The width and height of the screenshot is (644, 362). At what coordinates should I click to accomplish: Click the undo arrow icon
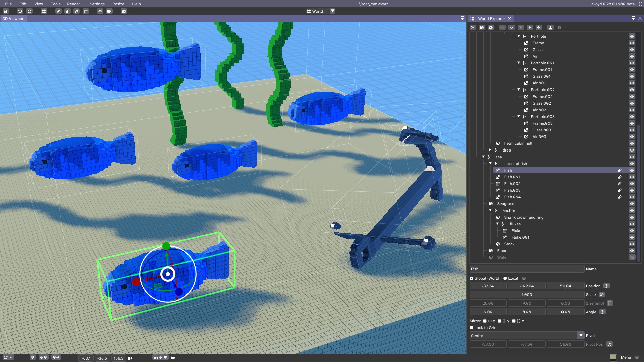click(20, 11)
